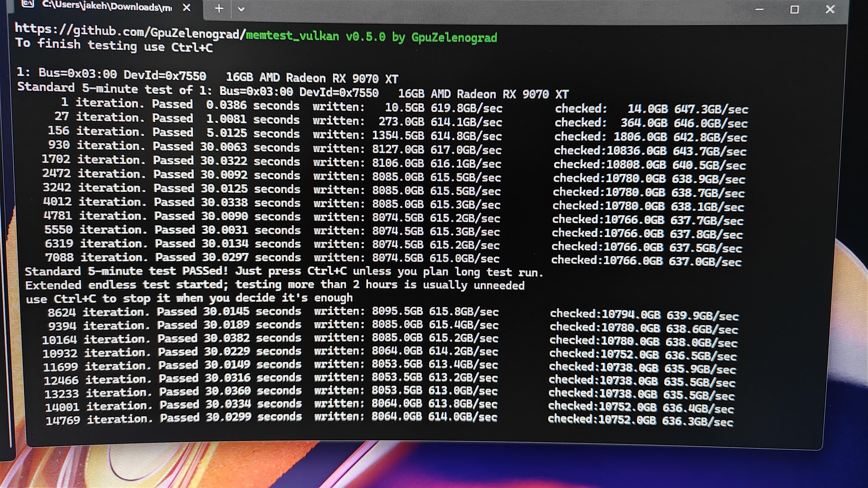This screenshot has width=868, height=488.
Task: Click the '9394 iteration.' row label
Action: pos(99,326)
